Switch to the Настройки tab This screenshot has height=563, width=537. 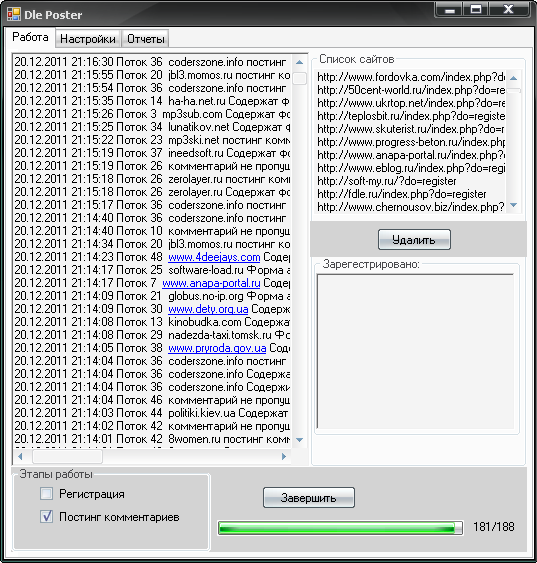[88, 38]
